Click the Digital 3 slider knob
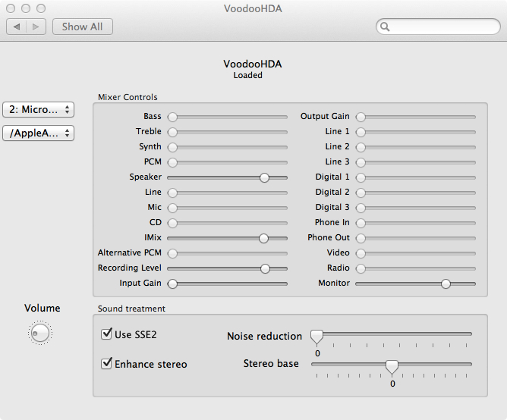The image size is (507, 420). pyautogui.click(x=361, y=208)
